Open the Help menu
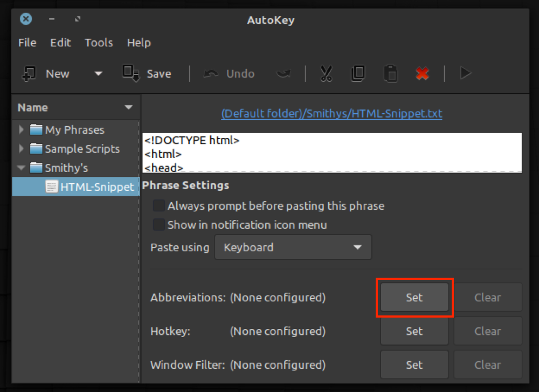This screenshot has height=392, width=539. click(x=139, y=43)
